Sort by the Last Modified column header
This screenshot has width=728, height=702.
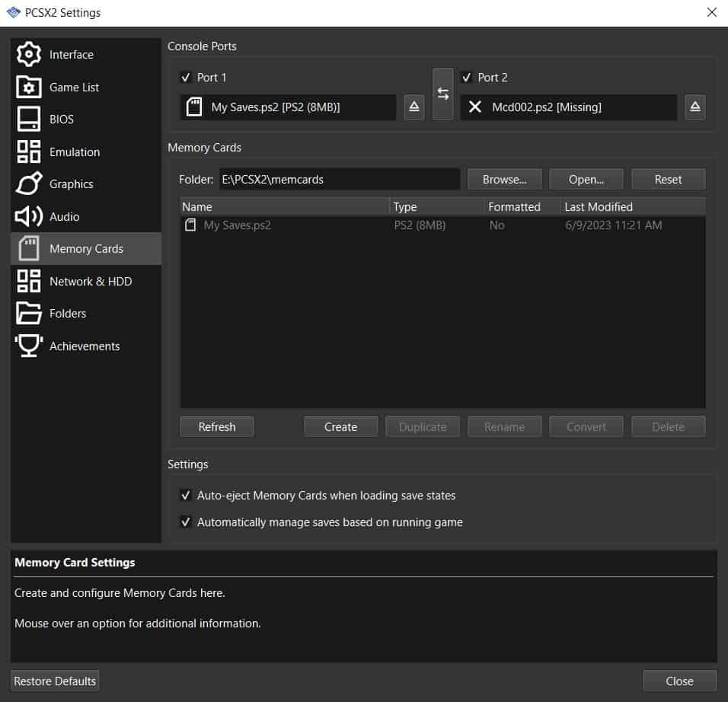tap(634, 206)
